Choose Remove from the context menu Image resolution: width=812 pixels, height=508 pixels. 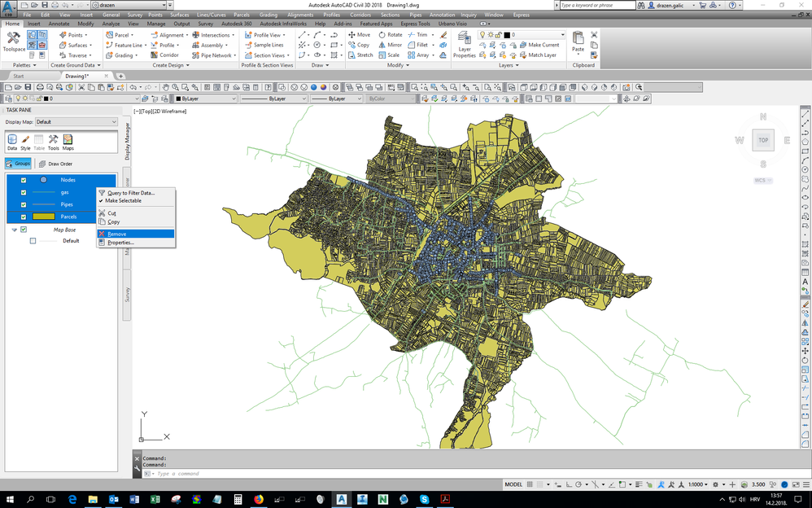pyautogui.click(x=116, y=234)
